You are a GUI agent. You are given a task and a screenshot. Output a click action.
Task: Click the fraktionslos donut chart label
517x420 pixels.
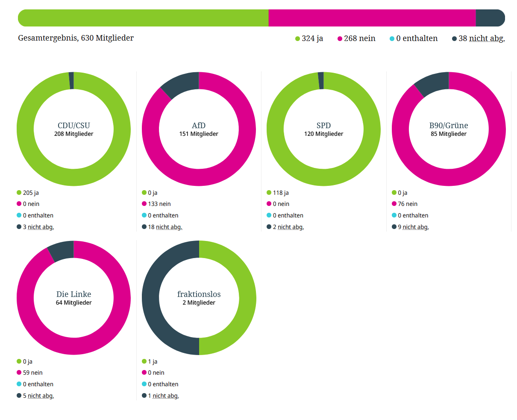(x=199, y=294)
